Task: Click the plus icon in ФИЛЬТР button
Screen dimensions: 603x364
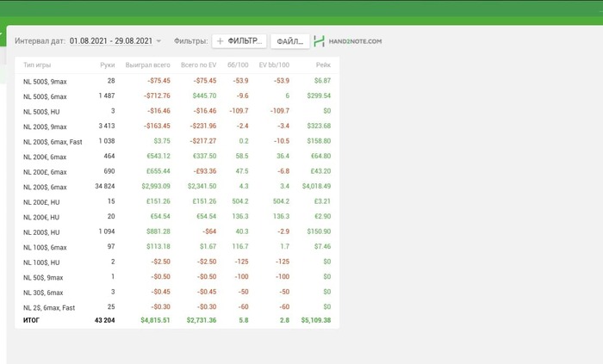Action: (x=220, y=41)
